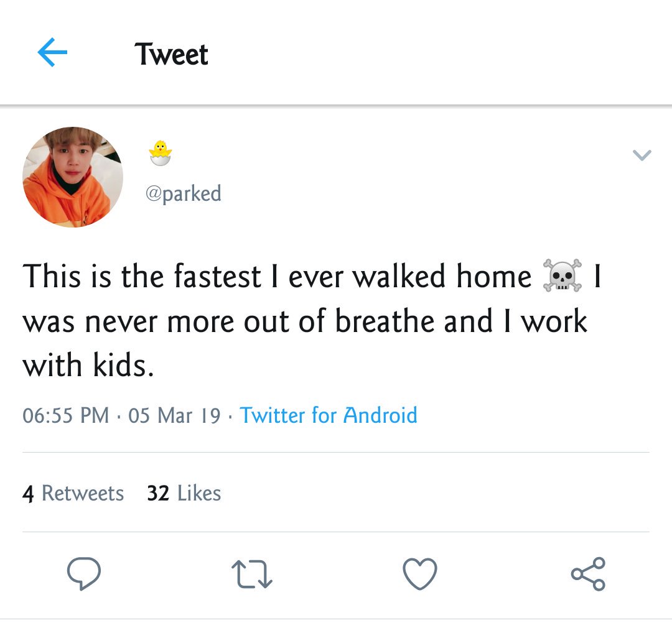672x623 pixels.
Task: View the 32 Likes list
Action: tap(184, 493)
